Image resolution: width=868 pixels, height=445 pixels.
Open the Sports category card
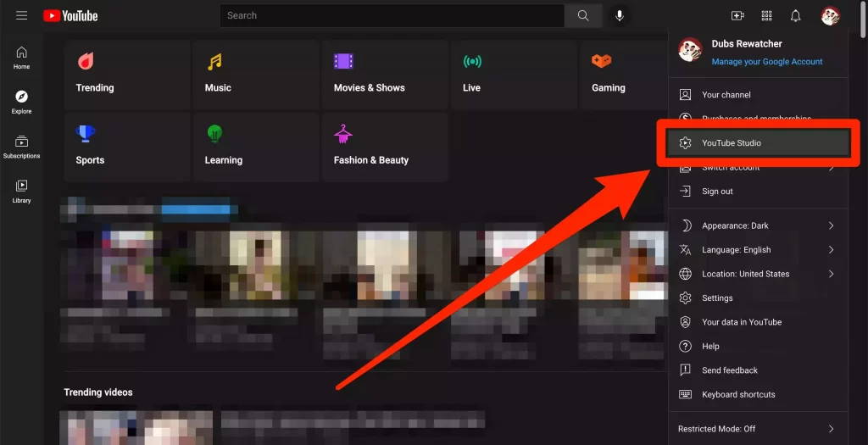[x=127, y=147]
